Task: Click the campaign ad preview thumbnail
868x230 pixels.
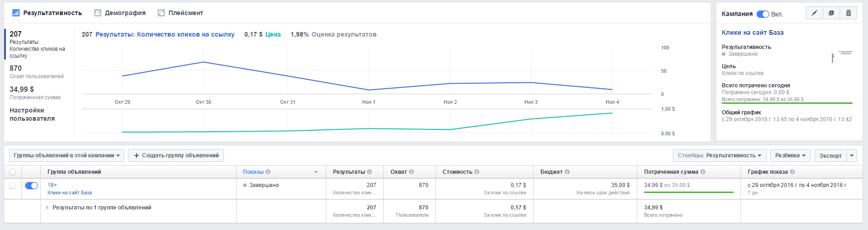Action: point(842,57)
